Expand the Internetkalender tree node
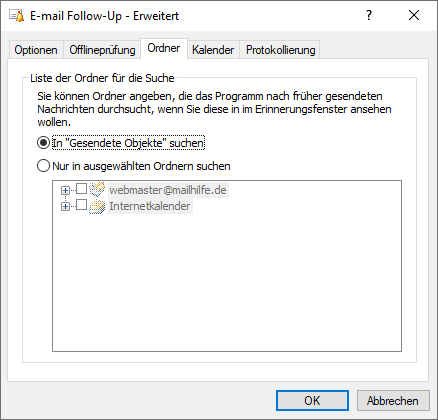 tap(65, 207)
